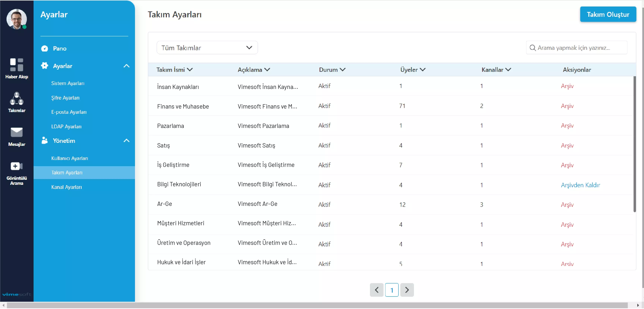644x309 pixels.
Task: Open Kanal Ayarları
Action: (67, 187)
